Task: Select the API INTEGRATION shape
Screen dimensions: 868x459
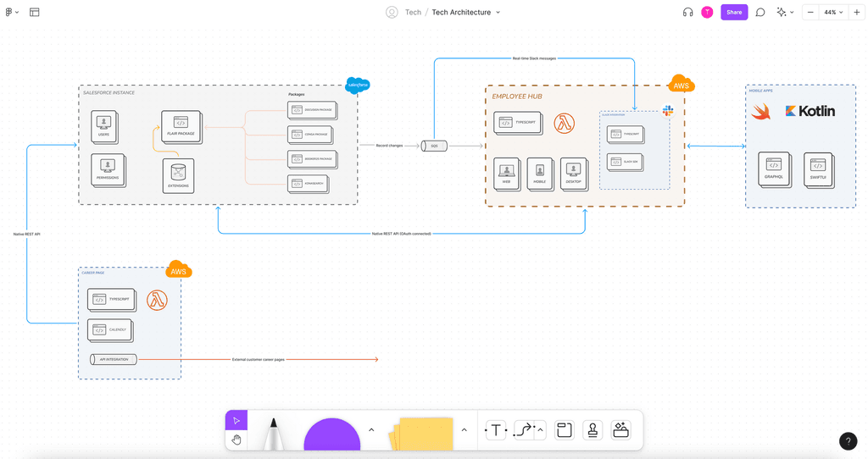Action: (x=114, y=359)
